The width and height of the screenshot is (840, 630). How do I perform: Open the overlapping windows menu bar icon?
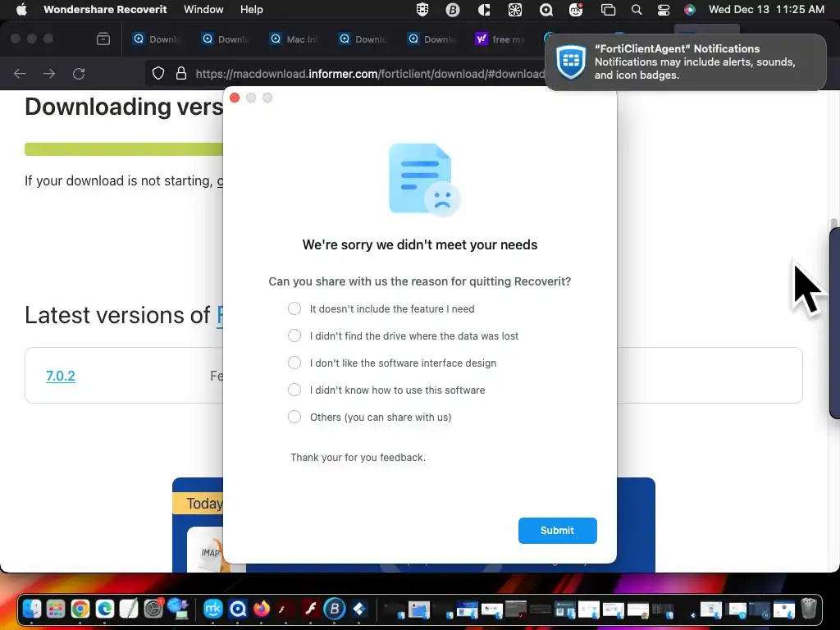tap(608, 10)
